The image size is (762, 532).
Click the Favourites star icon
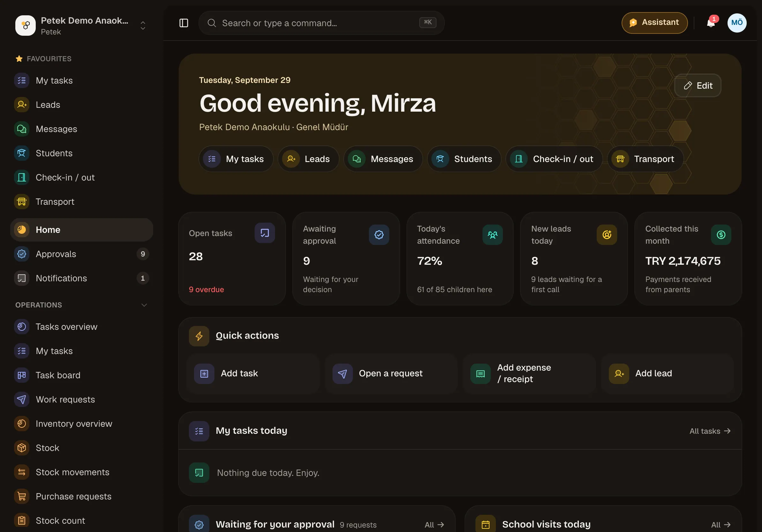click(19, 59)
